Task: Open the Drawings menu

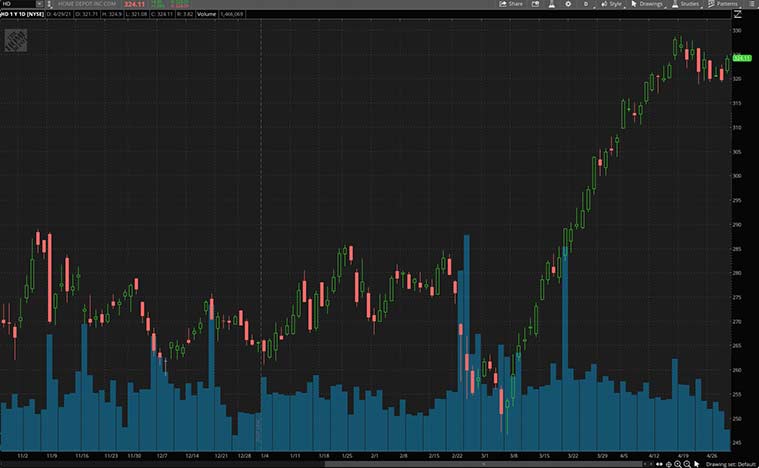Action: (647, 4)
